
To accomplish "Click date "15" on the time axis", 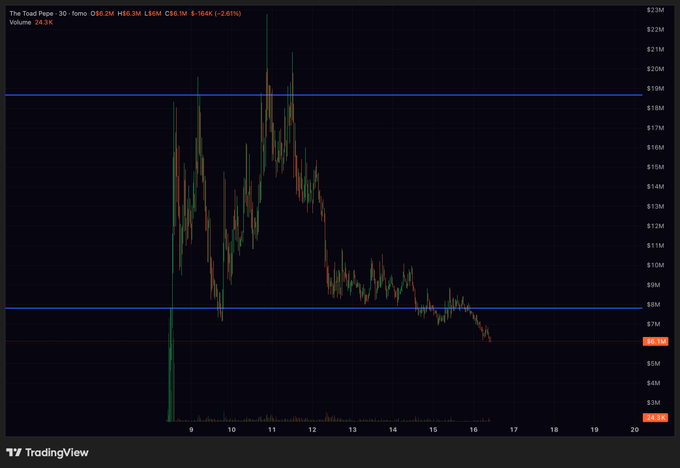I will 433,429.
